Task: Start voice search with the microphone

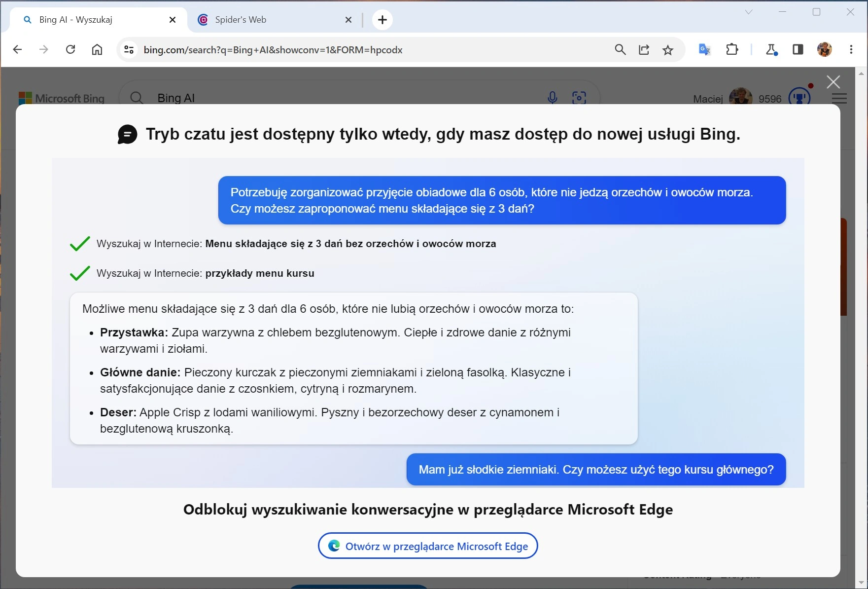Action: pyautogui.click(x=553, y=98)
